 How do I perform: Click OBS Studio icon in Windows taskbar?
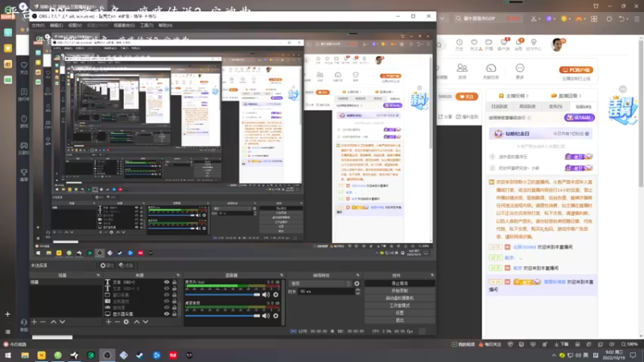(x=107, y=355)
